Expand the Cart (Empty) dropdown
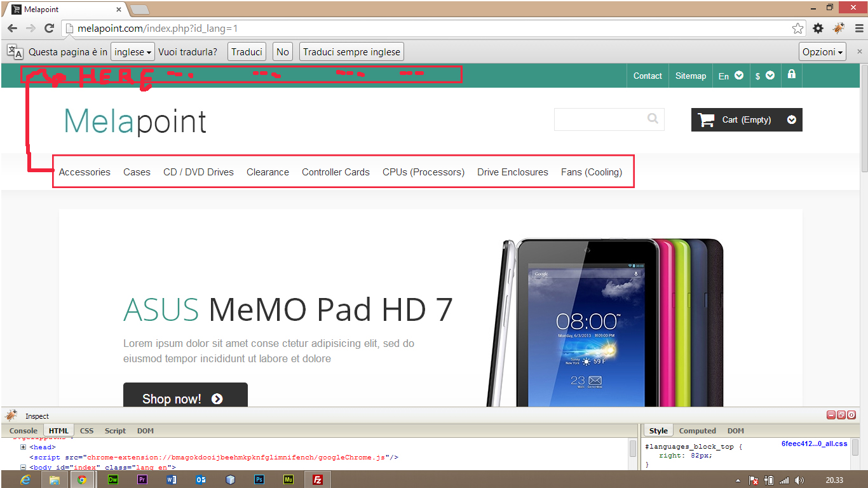 [792, 119]
